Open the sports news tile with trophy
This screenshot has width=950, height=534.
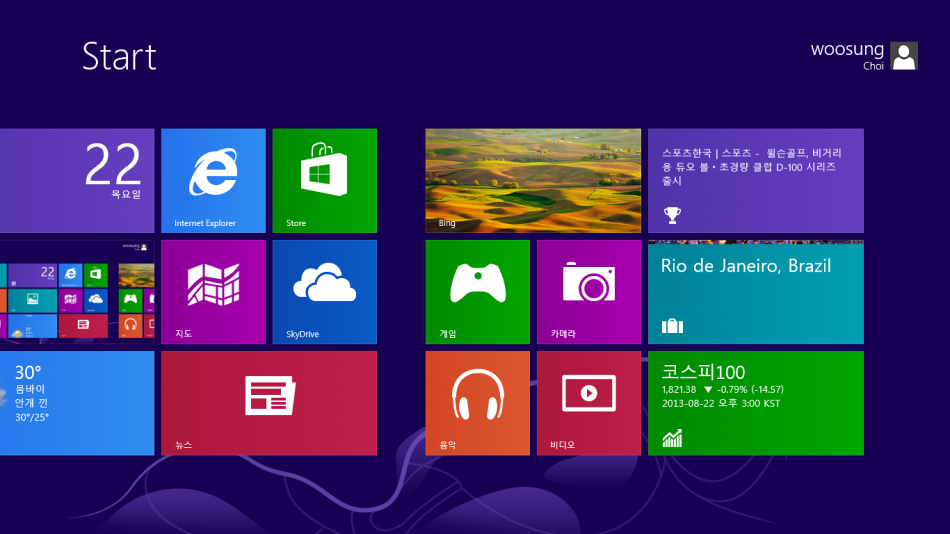point(756,181)
